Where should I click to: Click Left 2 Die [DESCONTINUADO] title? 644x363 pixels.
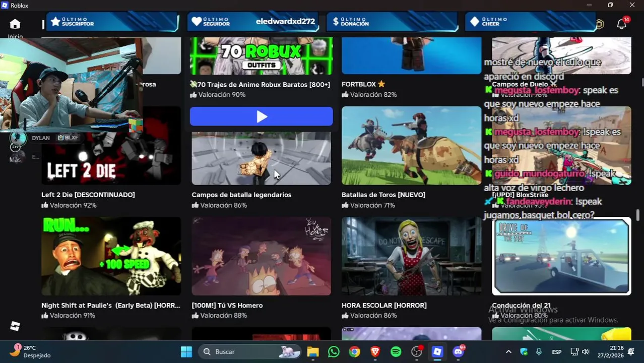click(88, 195)
